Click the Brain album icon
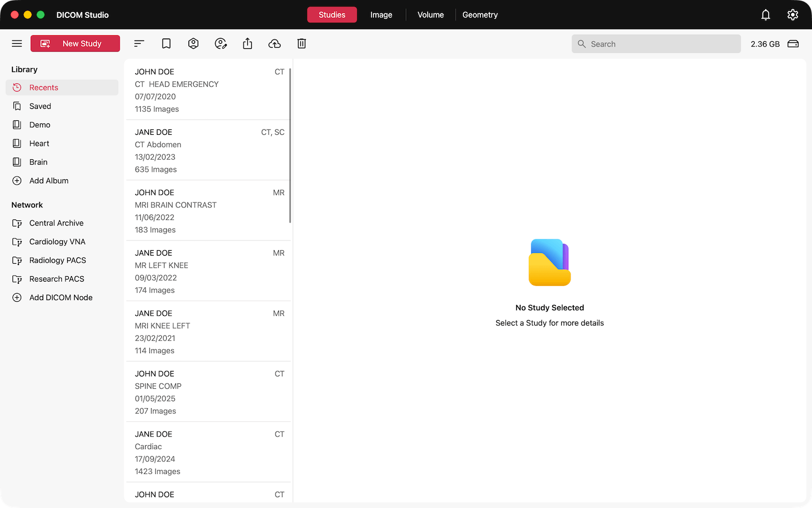Viewport: 812px width, 508px height. pos(17,162)
